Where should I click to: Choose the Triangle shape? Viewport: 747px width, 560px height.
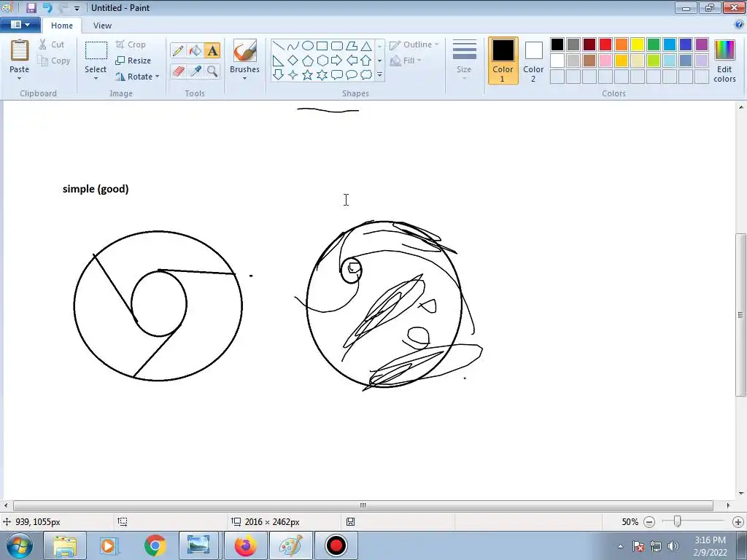tap(366, 46)
